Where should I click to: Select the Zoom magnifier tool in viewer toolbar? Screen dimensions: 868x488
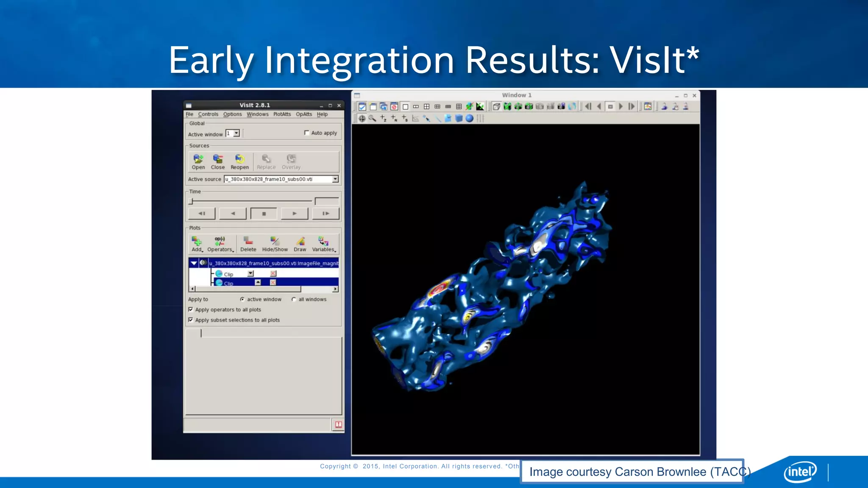click(373, 119)
